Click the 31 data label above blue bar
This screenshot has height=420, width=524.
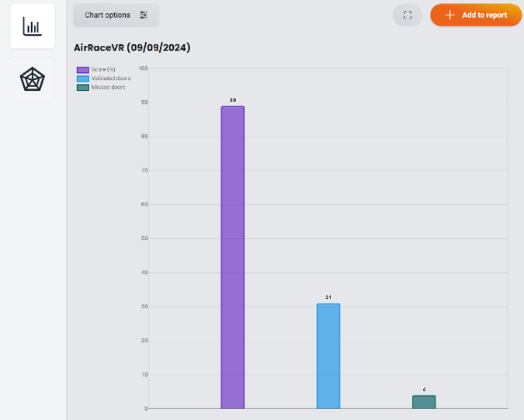(328, 297)
